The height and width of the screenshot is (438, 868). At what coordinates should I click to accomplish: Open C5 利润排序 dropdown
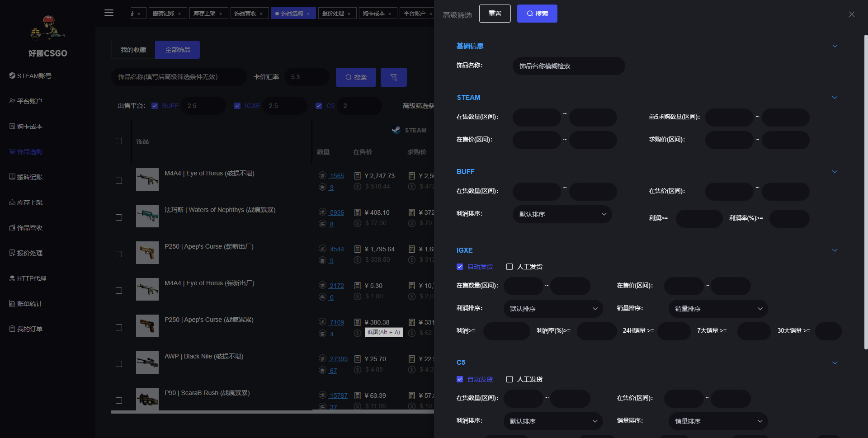point(553,421)
